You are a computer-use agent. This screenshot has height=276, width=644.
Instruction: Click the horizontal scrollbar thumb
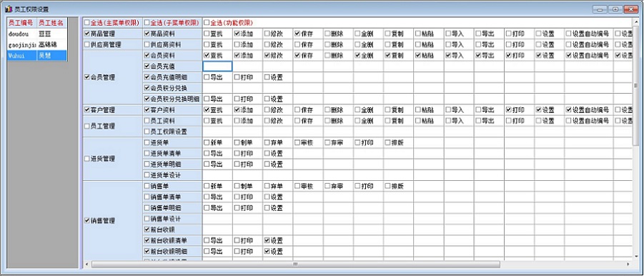(295, 264)
